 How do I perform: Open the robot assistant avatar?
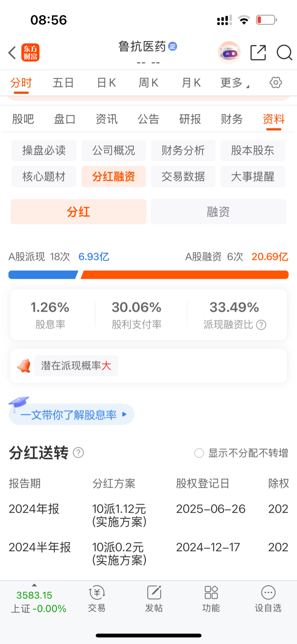pos(229,52)
